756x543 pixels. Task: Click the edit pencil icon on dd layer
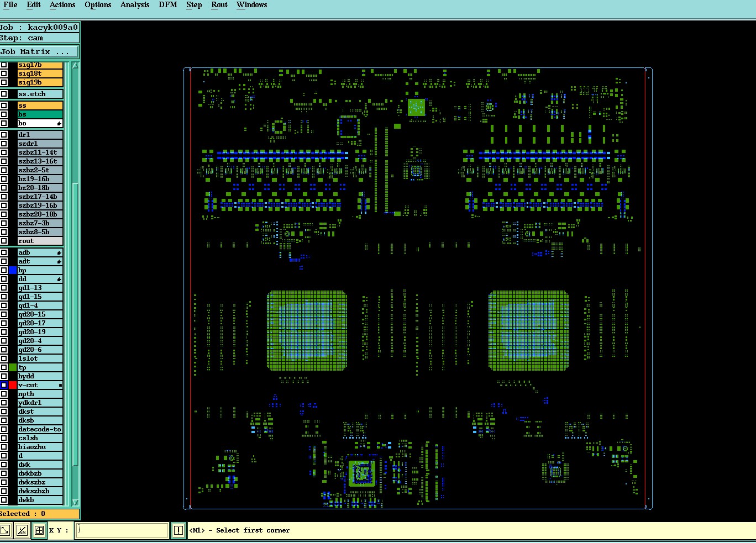click(59, 279)
